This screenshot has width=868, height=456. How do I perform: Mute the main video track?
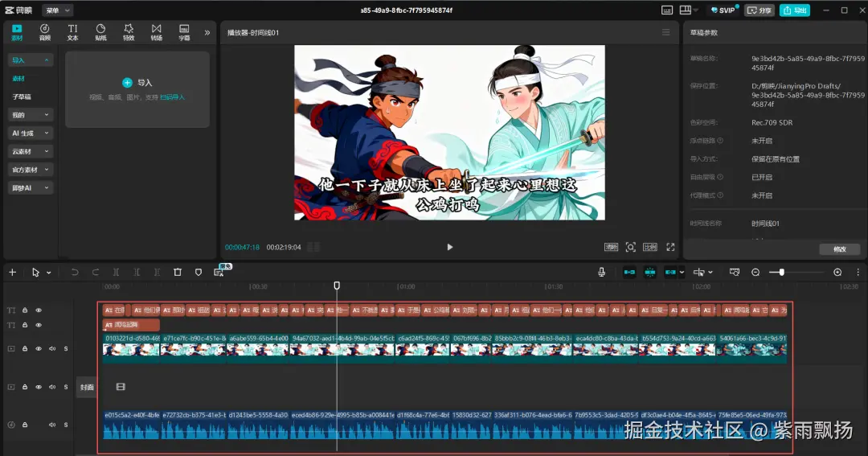52,348
